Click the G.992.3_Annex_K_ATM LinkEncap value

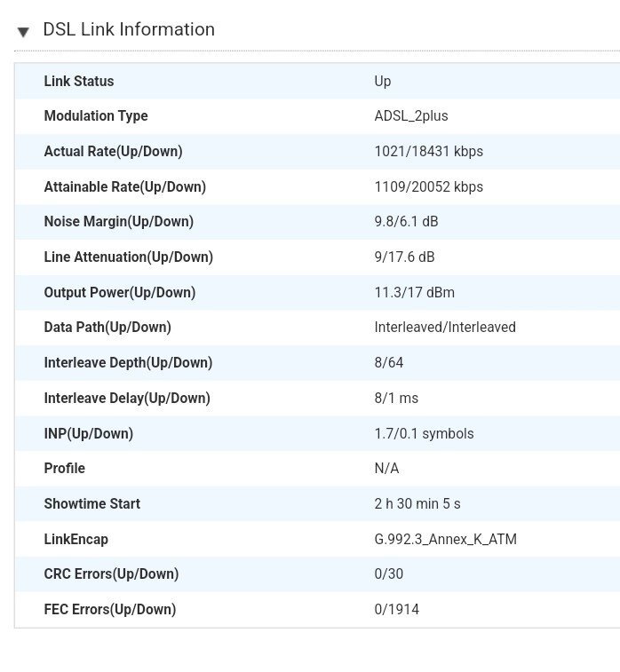coord(446,539)
